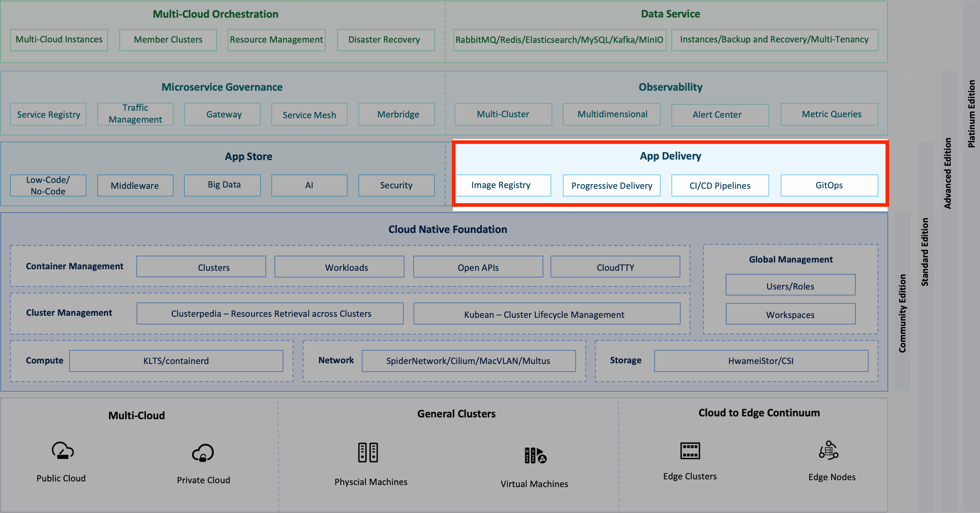The height and width of the screenshot is (513, 980).
Task: Click the Container Management label
Action: pyautogui.click(x=74, y=267)
